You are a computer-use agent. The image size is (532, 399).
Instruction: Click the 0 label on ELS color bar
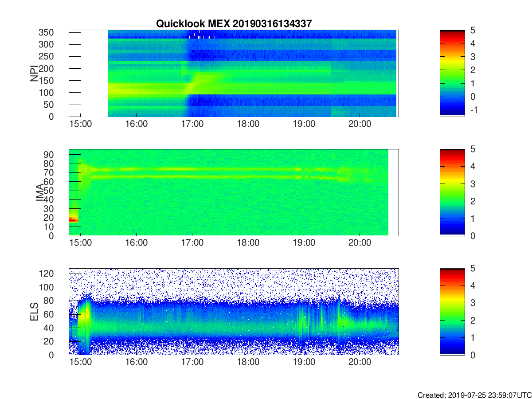473,355
